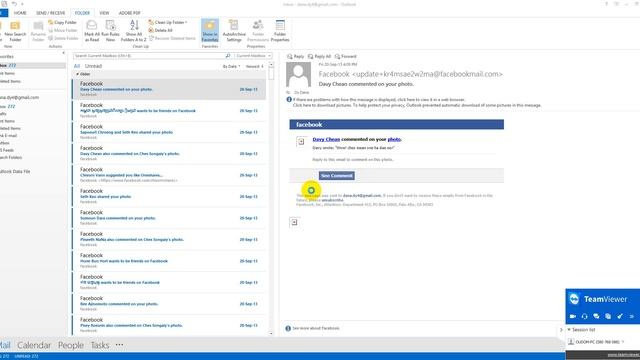Open TeamViewer chat

pyautogui.click(x=596, y=316)
